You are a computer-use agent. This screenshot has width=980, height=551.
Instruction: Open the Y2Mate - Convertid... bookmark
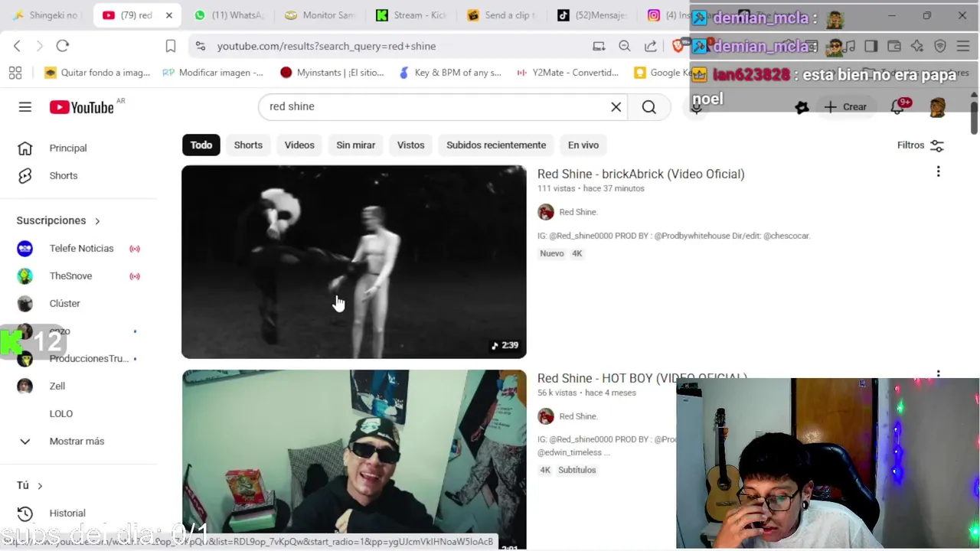[x=567, y=73]
